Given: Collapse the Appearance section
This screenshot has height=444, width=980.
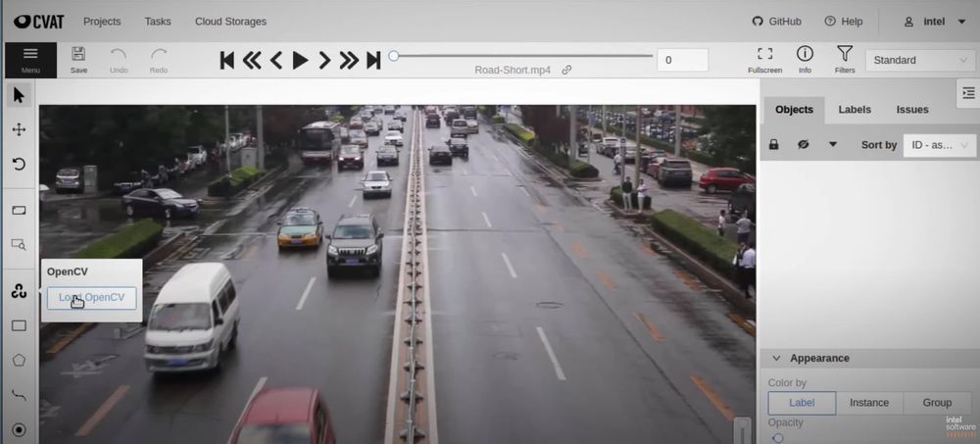Looking at the screenshot, I should 777,359.
